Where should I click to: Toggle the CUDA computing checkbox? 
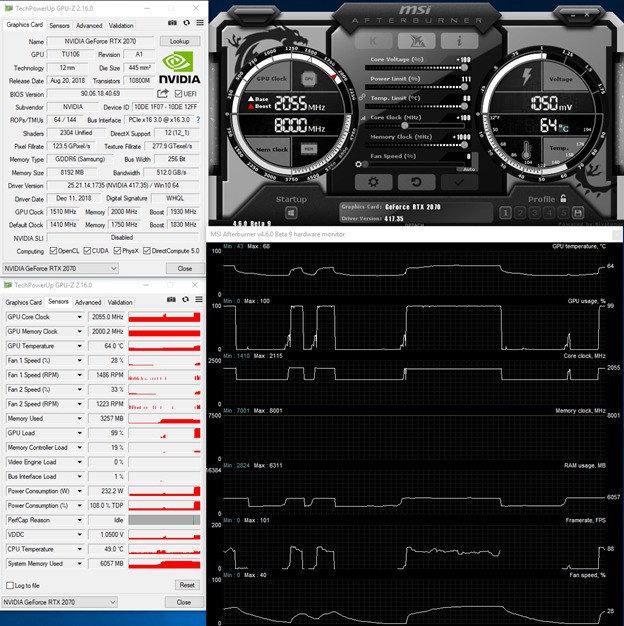coord(87,251)
